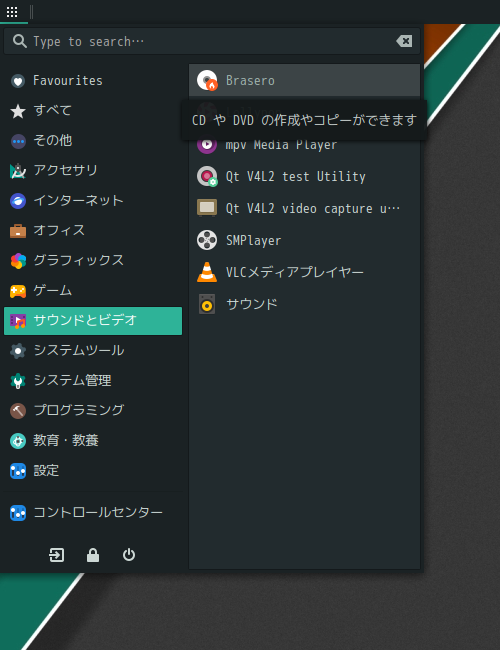Select 教育・教養 category text
This screenshot has height=650, width=500.
[x=66, y=440]
